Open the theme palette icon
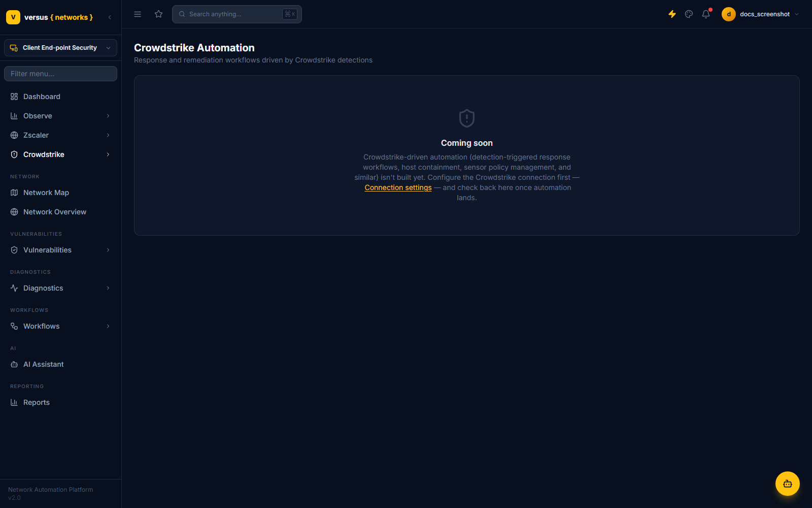812x508 pixels. [689, 14]
